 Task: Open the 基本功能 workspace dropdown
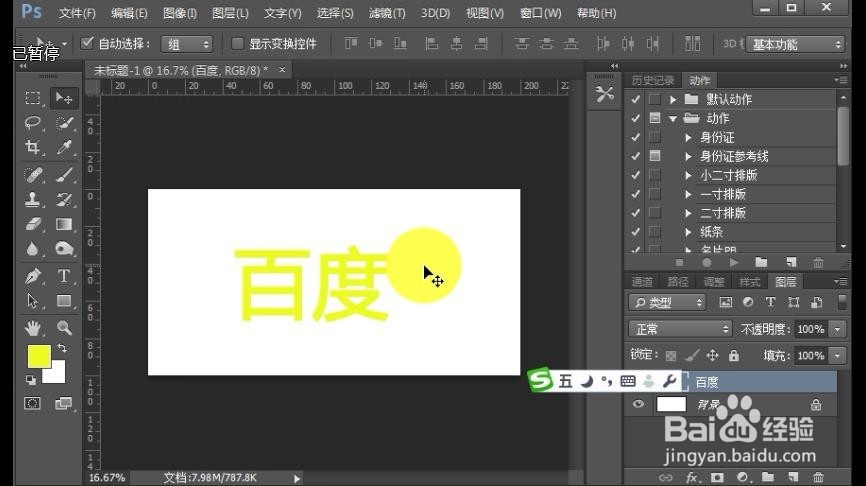[x=795, y=44]
